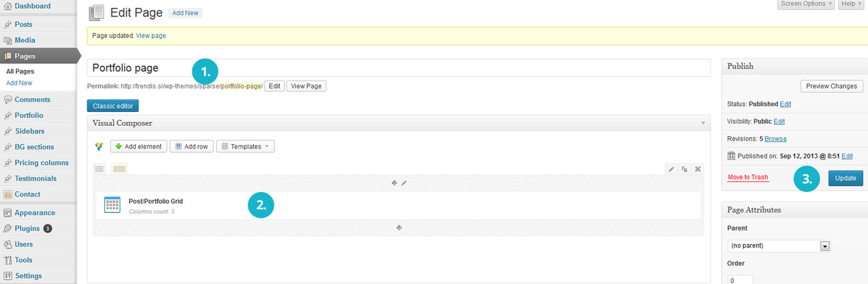Viewport: 868px width, 284px height.
Task: Click the row column layout icon
Action: point(120,169)
